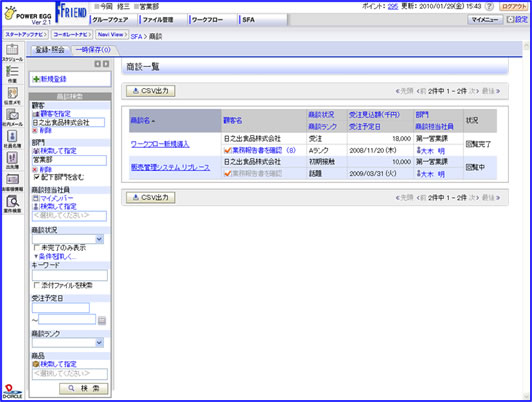Click the Dorcle logo at bottom left
This screenshot has height=402, width=532.
12,391
